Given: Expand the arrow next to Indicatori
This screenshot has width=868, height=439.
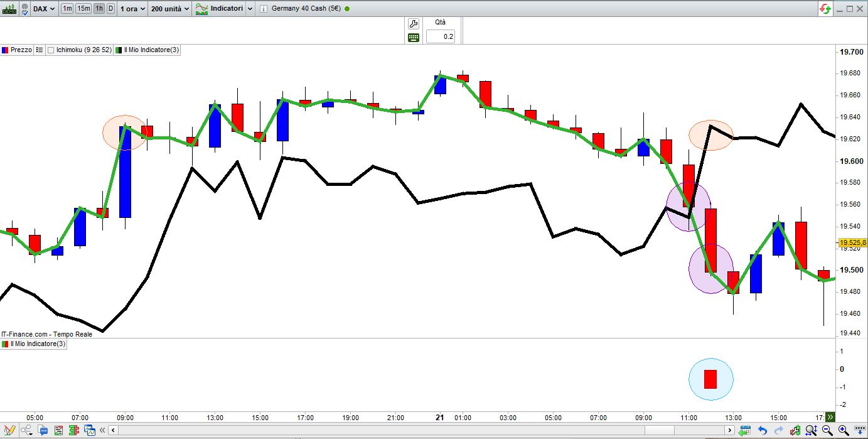Looking at the screenshot, I should [250, 9].
